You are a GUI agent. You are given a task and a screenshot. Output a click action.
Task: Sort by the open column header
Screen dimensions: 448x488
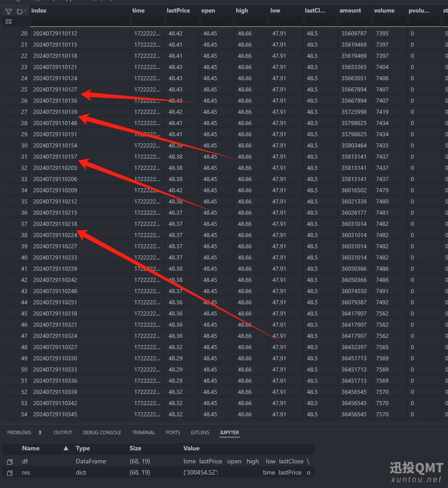tap(208, 11)
